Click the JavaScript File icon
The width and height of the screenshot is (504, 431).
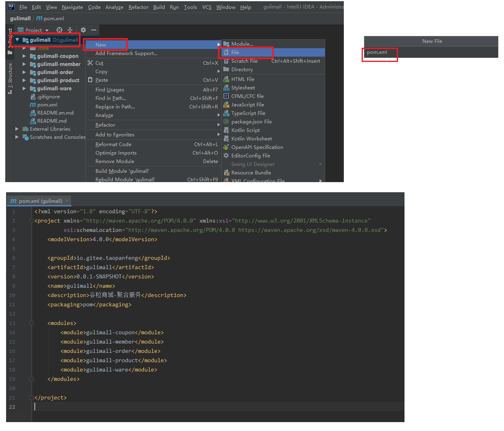coord(227,105)
